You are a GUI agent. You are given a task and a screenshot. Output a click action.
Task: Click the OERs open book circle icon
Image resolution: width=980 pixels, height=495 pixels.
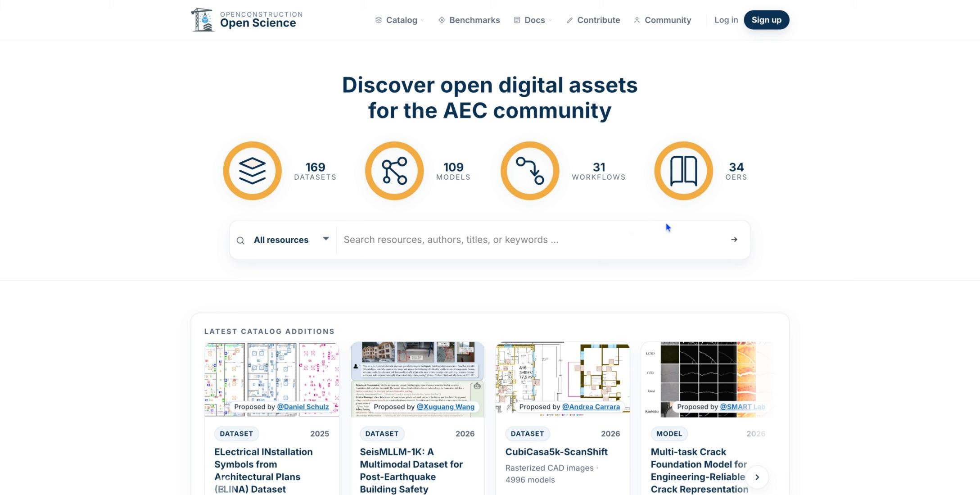tap(683, 171)
